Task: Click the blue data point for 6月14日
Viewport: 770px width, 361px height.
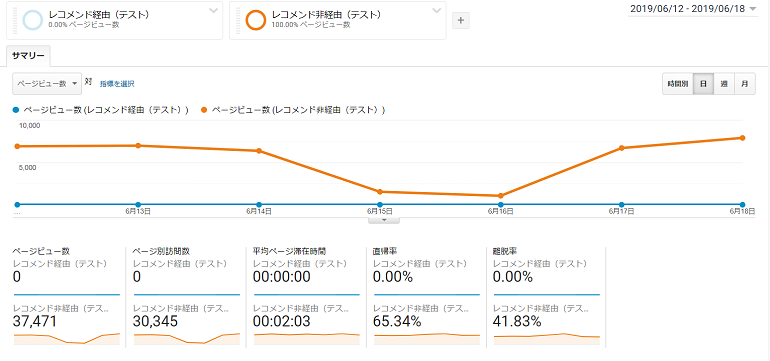Action: click(259, 204)
